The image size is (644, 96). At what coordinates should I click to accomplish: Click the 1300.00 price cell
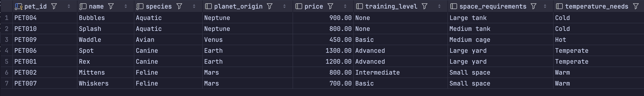pyautogui.click(x=338, y=51)
